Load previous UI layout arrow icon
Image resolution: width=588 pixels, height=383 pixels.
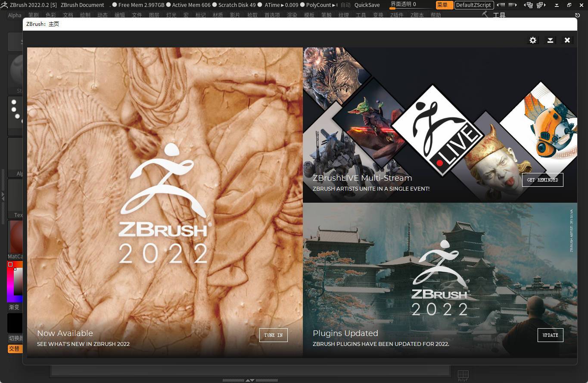coord(501,5)
